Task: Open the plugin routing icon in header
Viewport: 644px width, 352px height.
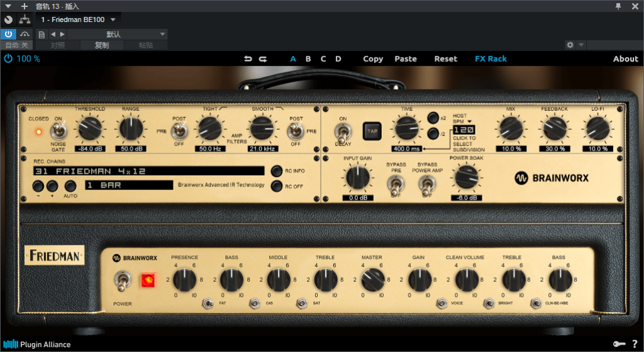Action: point(25,20)
